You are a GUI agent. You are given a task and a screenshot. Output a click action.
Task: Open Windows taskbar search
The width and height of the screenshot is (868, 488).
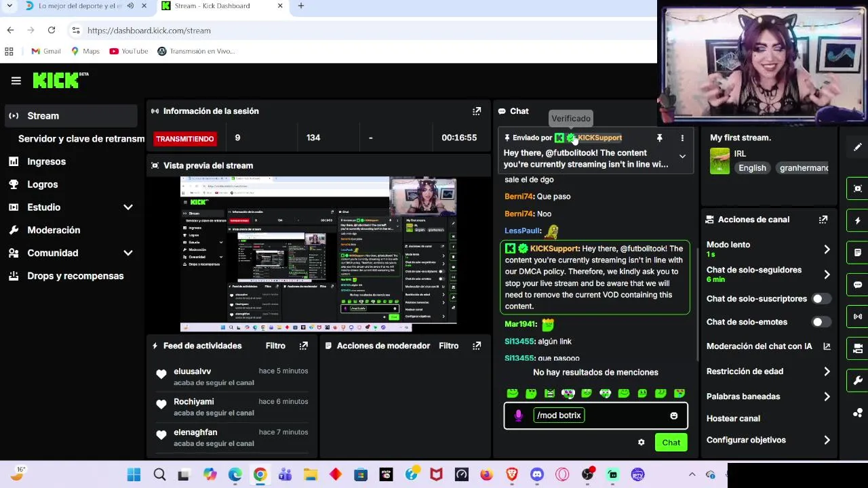pyautogui.click(x=159, y=474)
